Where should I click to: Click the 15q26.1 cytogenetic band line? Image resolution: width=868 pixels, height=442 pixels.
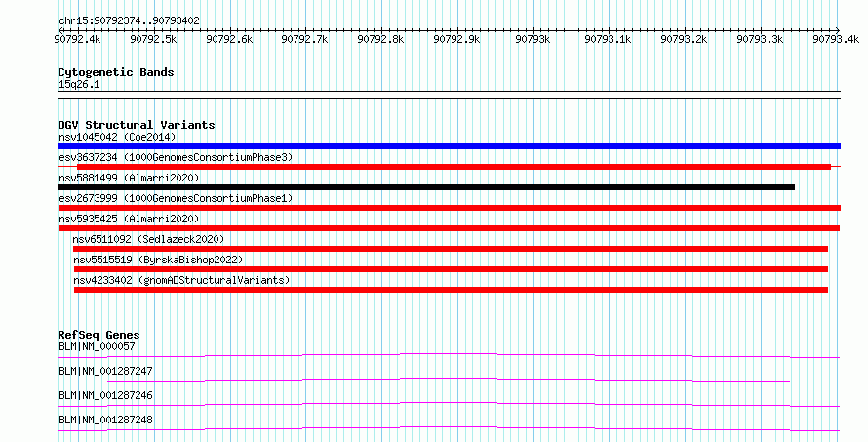click(x=449, y=95)
